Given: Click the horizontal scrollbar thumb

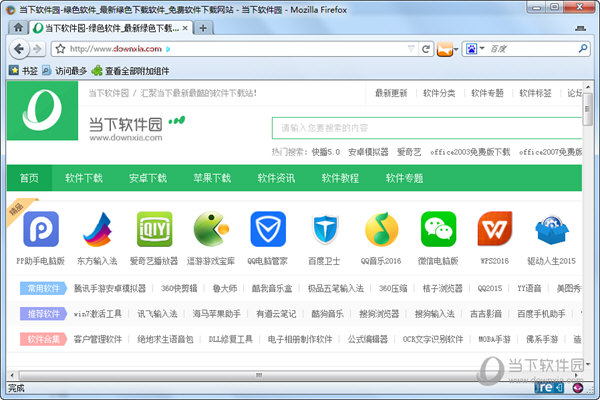Looking at the screenshot, I should (259, 375).
